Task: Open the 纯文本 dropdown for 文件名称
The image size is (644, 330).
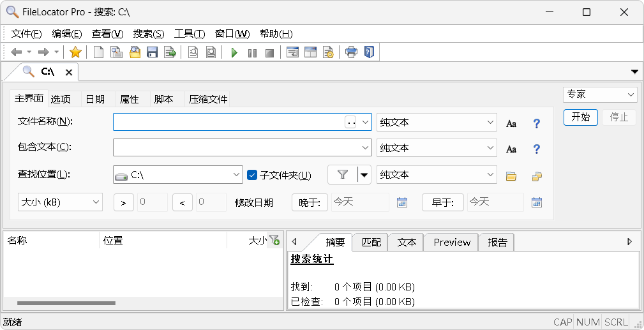Action: tap(437, 123)
